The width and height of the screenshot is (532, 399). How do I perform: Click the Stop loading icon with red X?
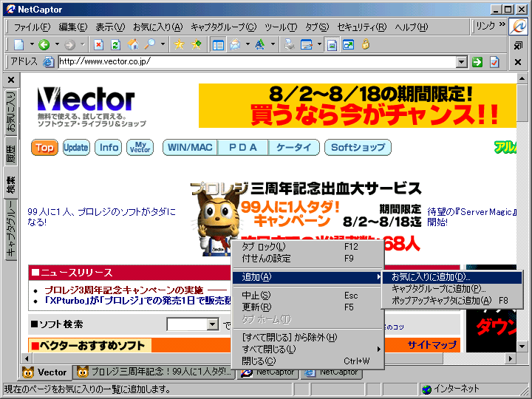click(x=98, y=44)
